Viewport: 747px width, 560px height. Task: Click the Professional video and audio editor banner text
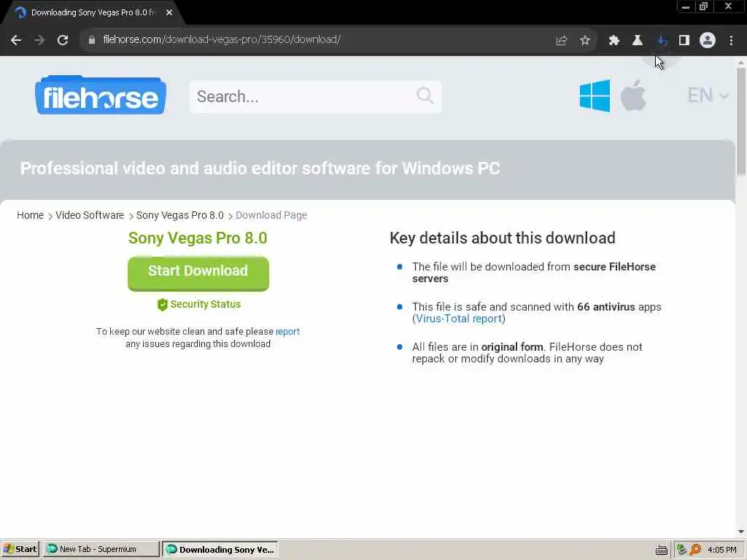point(260,168)
